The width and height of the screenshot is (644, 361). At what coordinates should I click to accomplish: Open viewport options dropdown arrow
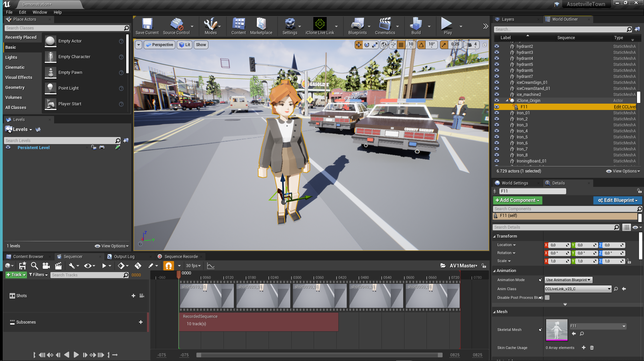pos(139,45)
